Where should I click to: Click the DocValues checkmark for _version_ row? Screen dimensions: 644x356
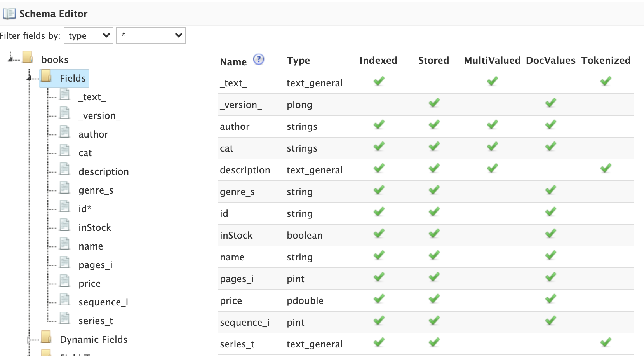coord(550,103)
